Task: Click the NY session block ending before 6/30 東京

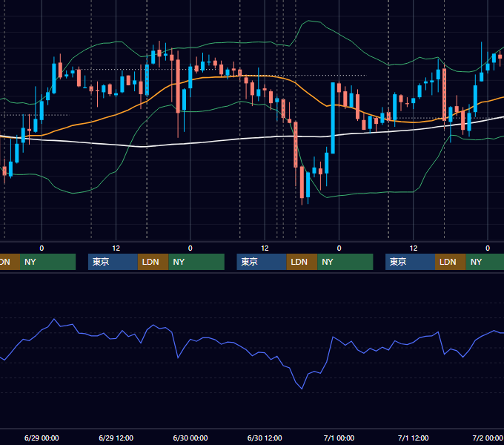Action: 196,262
